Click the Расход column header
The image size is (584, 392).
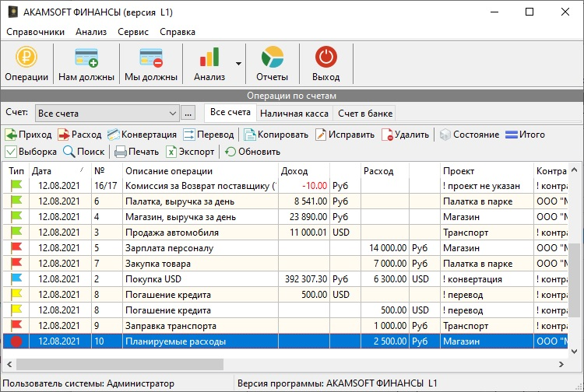pos(385,171)
